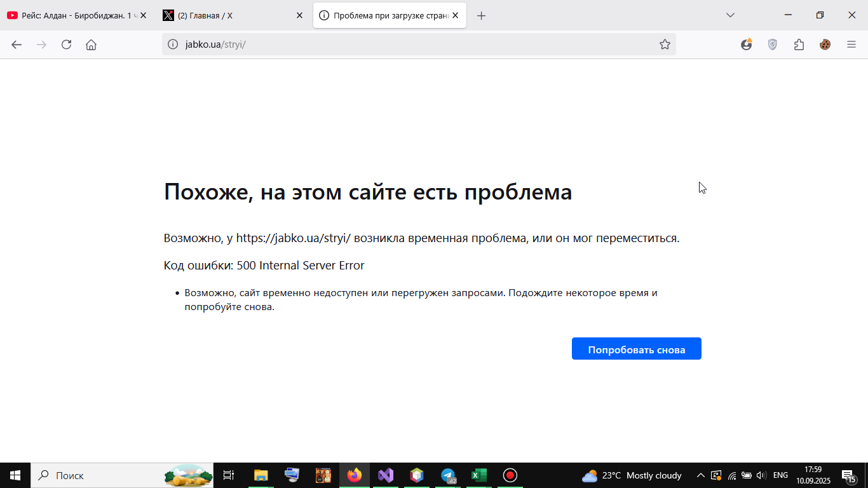Open the account icon with orange badge
Viewport: 868px width, 488px height.
(x=747, y=44)
